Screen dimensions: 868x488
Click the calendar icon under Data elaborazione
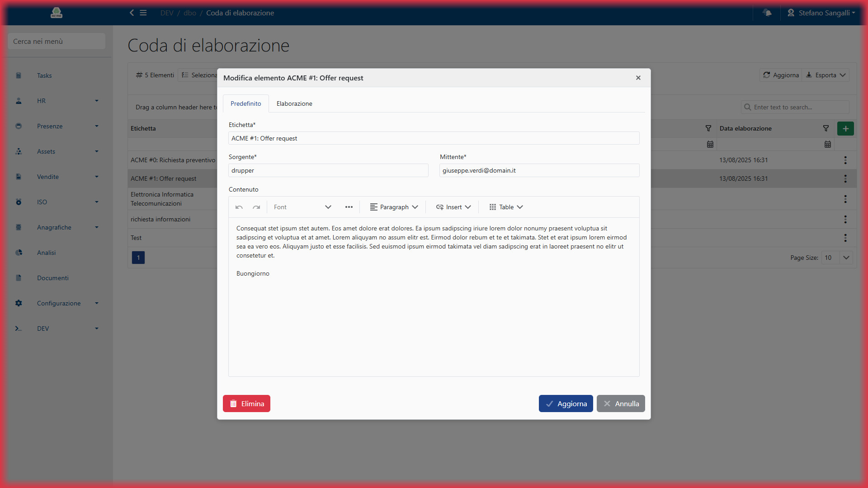pyautogui.click(x=827, y=144)
